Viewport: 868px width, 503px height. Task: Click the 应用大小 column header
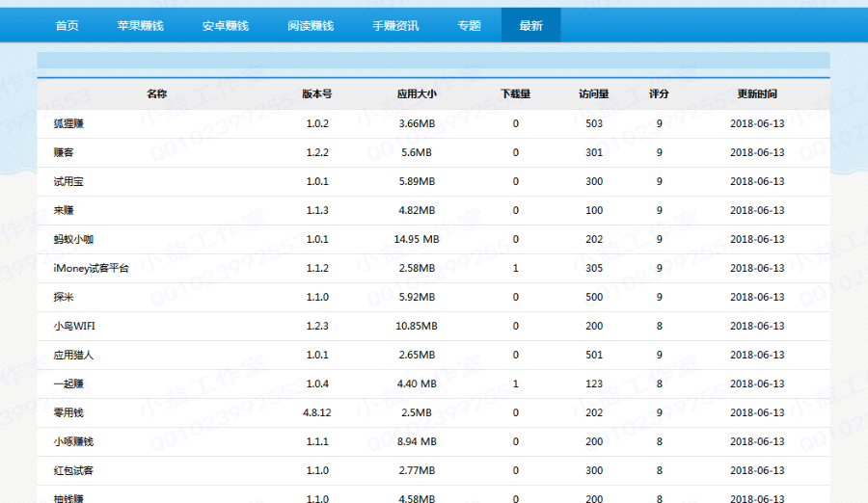tap(417, 94)
